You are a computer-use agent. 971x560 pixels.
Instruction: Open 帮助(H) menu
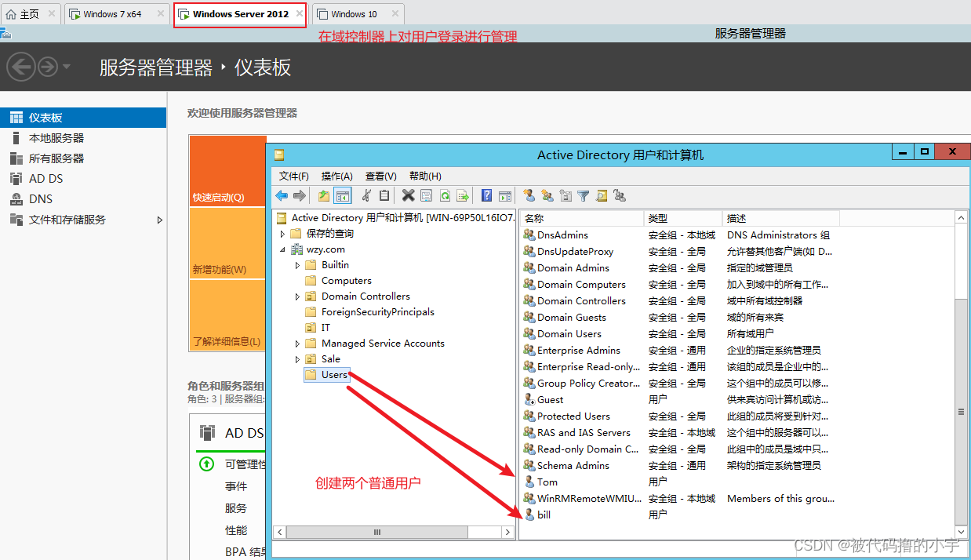[x=425, y=176]
